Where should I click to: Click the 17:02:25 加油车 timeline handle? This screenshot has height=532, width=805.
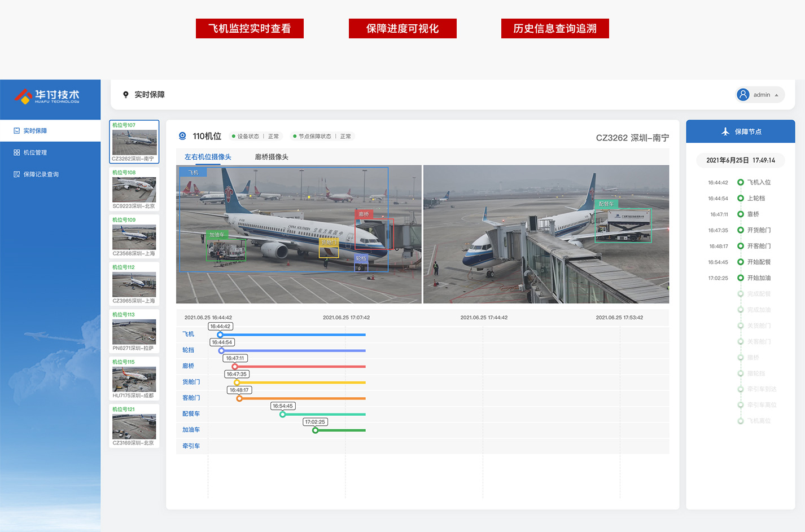coord(316,430)
